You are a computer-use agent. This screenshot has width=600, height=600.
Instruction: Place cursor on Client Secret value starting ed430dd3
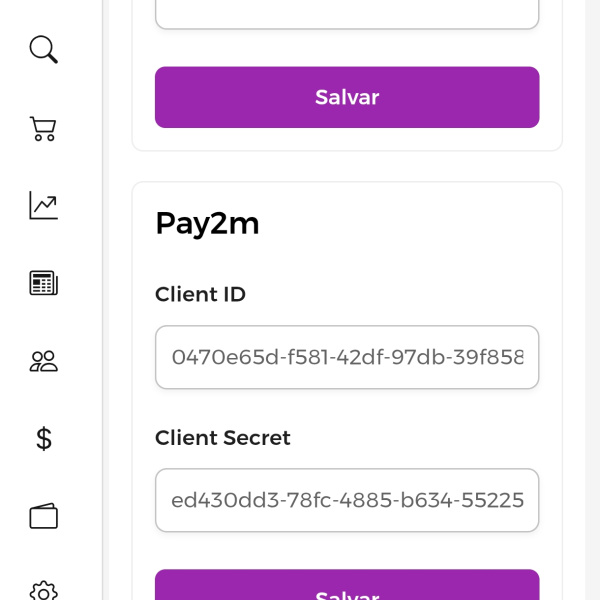(x=347, y=500)
